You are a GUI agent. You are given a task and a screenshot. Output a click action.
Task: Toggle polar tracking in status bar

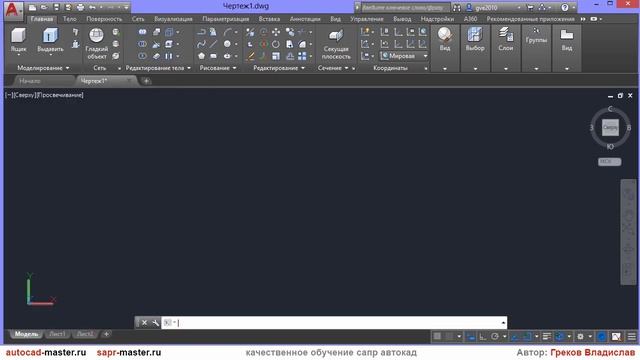click(495, 336)
